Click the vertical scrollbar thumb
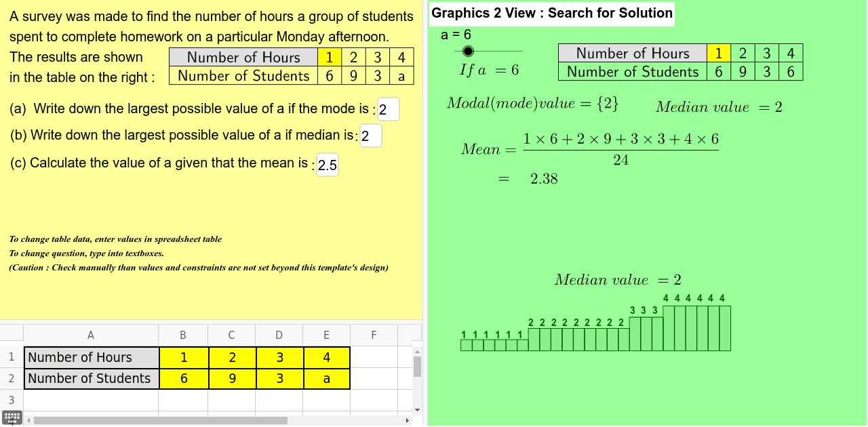This screenshot has height=427, width=868. click(x=417, y=367)
